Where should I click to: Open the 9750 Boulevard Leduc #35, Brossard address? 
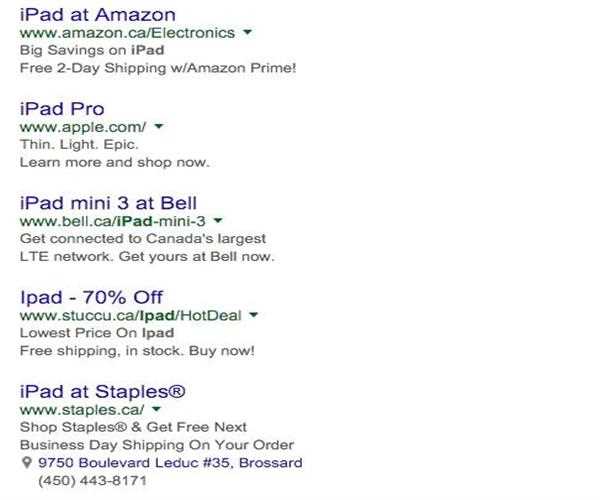170,463
